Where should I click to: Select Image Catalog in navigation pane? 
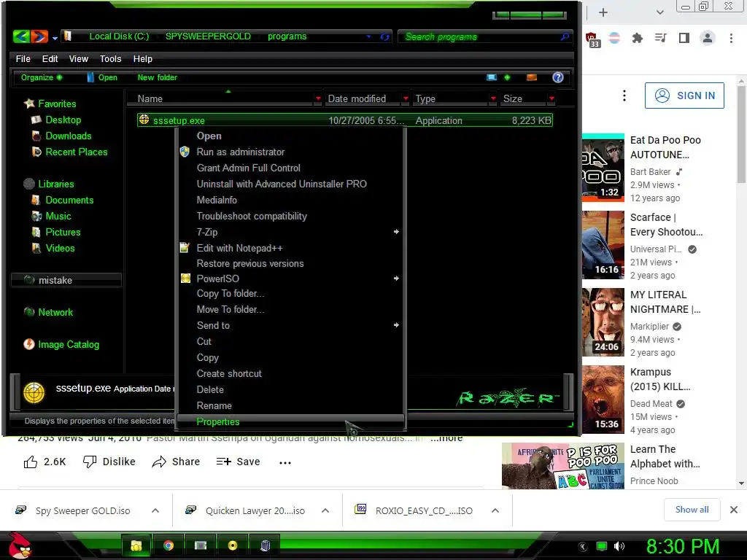point(68,344)
